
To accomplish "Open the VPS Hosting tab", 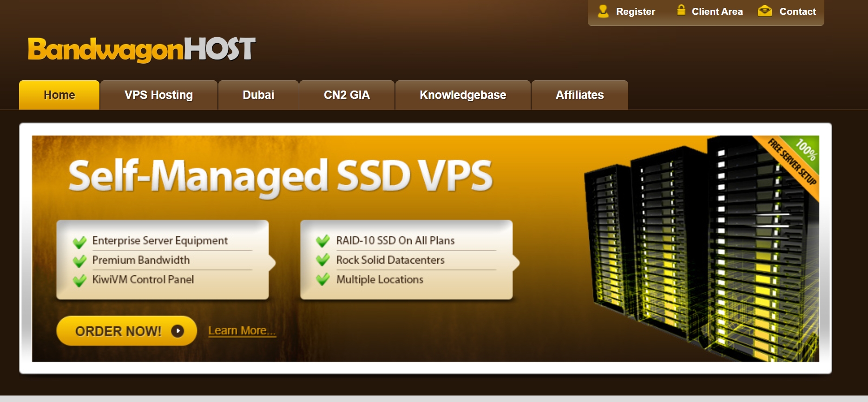I will coord(159,95).
